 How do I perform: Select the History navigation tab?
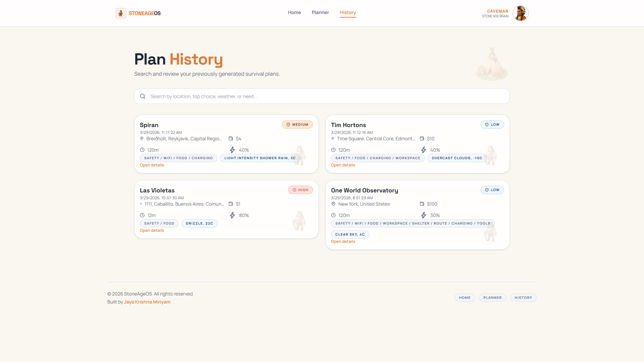pyautogui.click(x=347, y=13)
